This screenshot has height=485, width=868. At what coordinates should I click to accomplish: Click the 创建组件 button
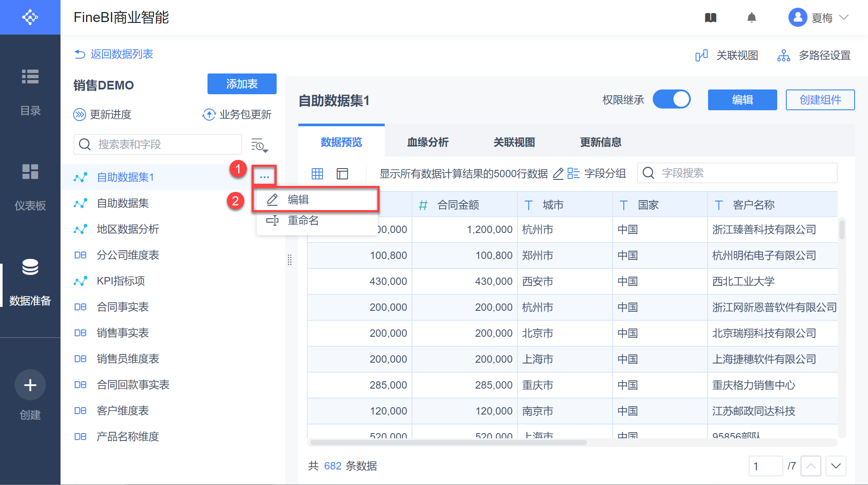point(820,100)
